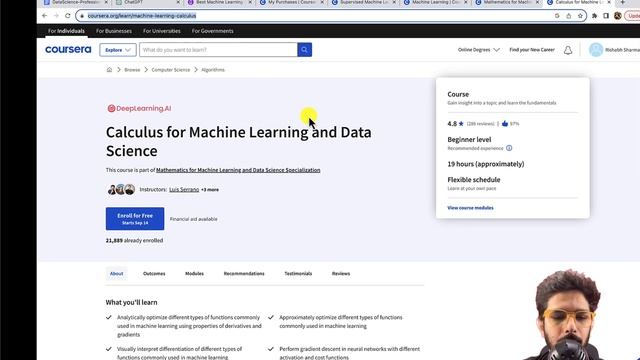Screen dimensions: 640x360
Task: Select the About tab
Action: (x=116, y=273)
